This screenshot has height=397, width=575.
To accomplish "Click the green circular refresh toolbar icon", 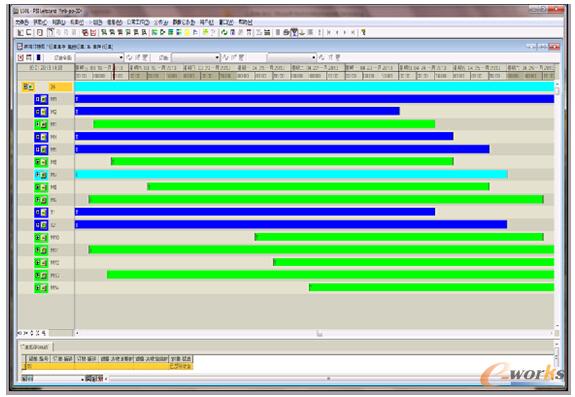I will point(224,33).
